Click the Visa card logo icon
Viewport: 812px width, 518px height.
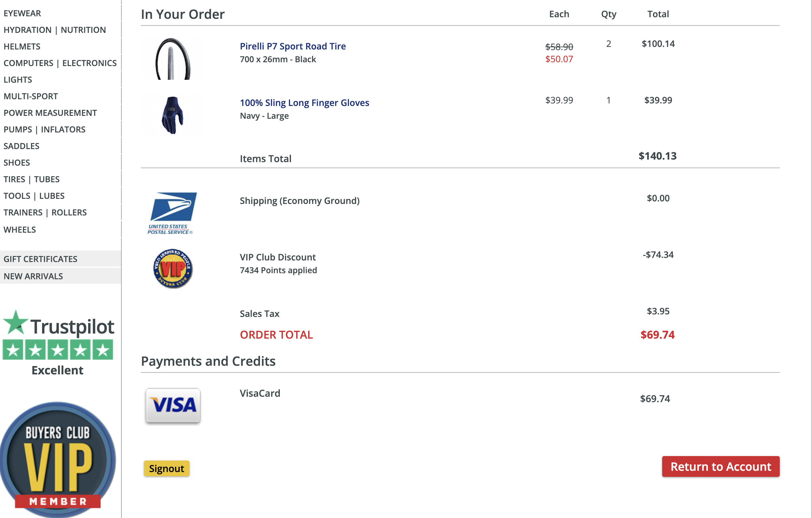coord(173,405)
